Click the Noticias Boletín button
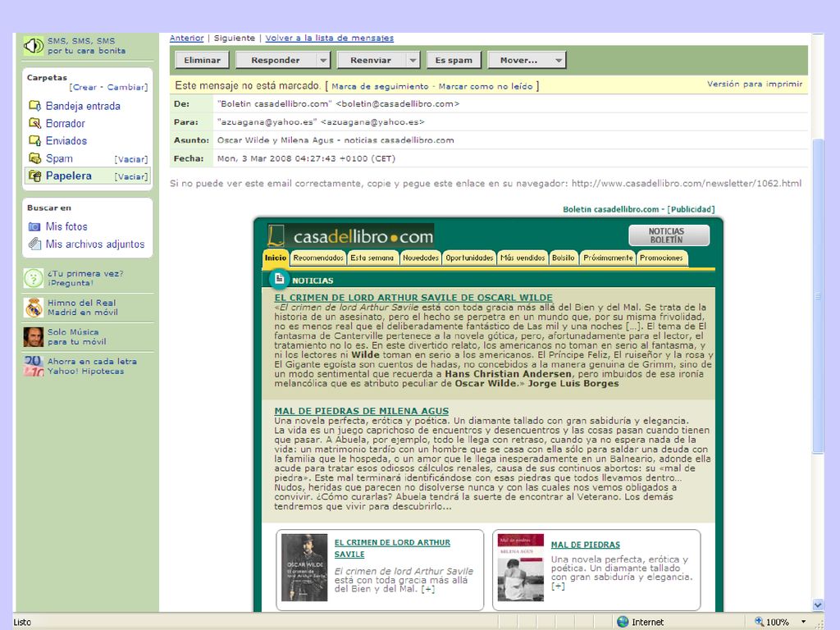 pos(669,235)
